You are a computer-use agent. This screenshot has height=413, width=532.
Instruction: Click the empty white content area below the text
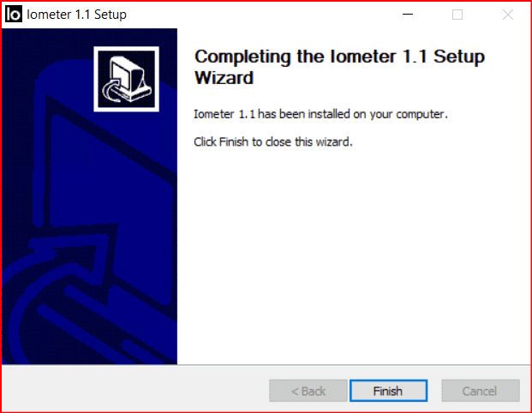click(353, 254)
